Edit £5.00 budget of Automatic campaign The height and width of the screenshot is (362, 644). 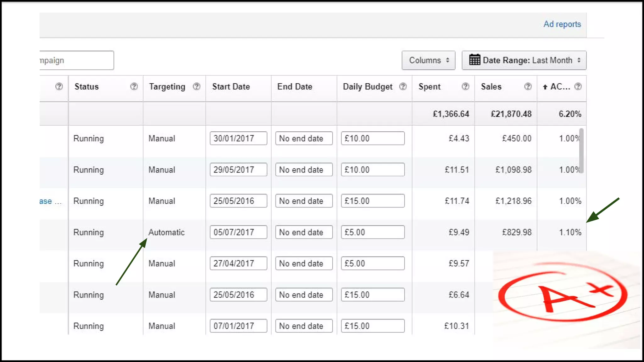(x=373, y=232)
